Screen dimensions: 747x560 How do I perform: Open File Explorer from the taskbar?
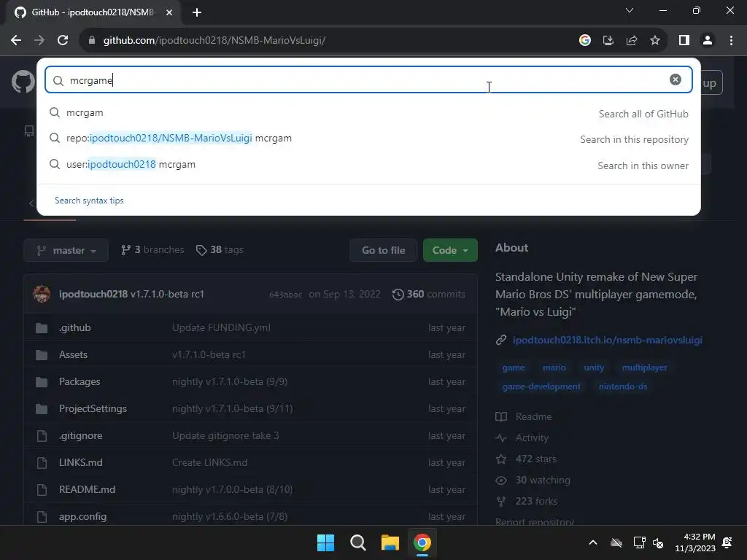pyautogui.click(x=390, y=542)
